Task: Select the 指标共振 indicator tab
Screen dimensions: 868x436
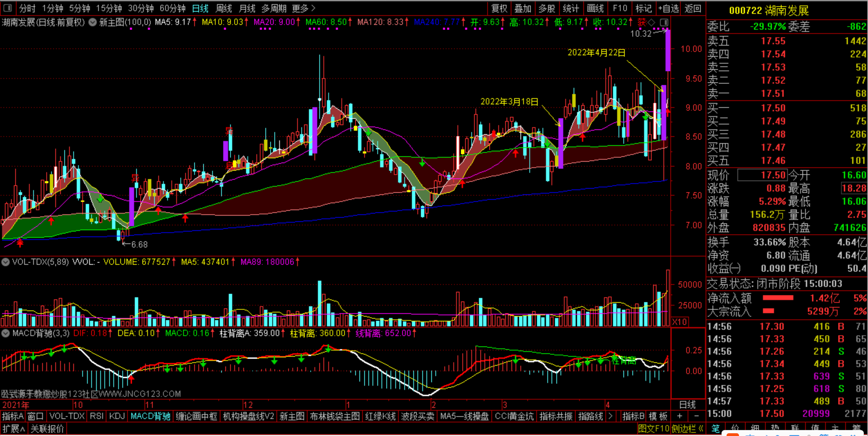Action: coord(556,416)
